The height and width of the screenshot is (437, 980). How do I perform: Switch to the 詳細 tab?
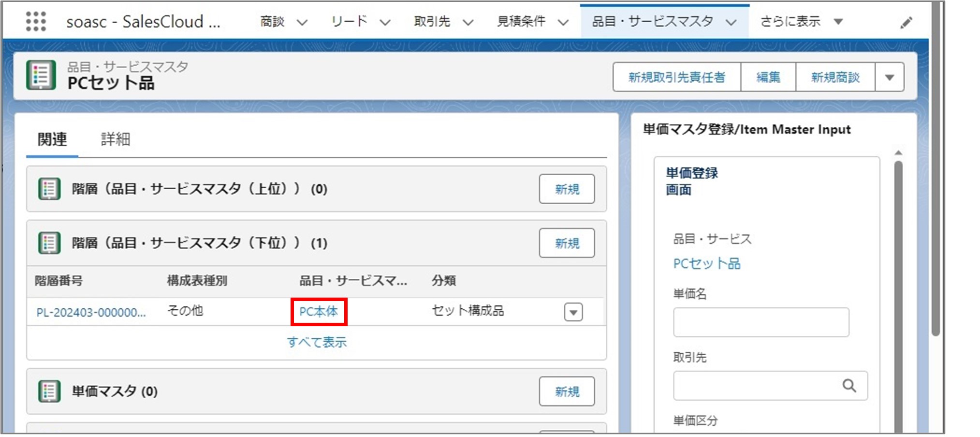click(x=115, y=139)
